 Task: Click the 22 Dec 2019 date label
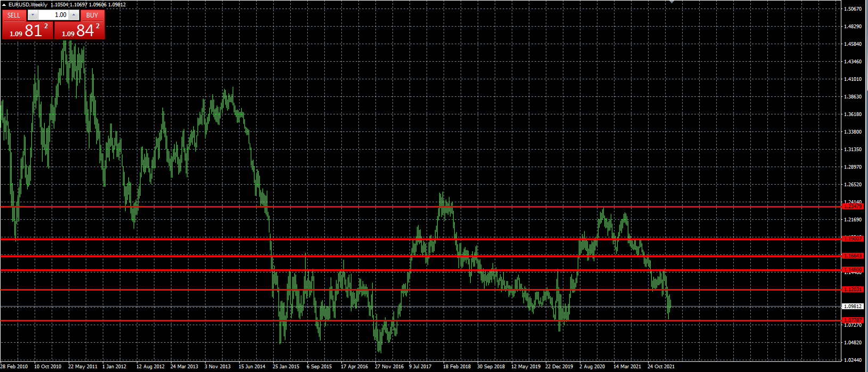point(559,367)
